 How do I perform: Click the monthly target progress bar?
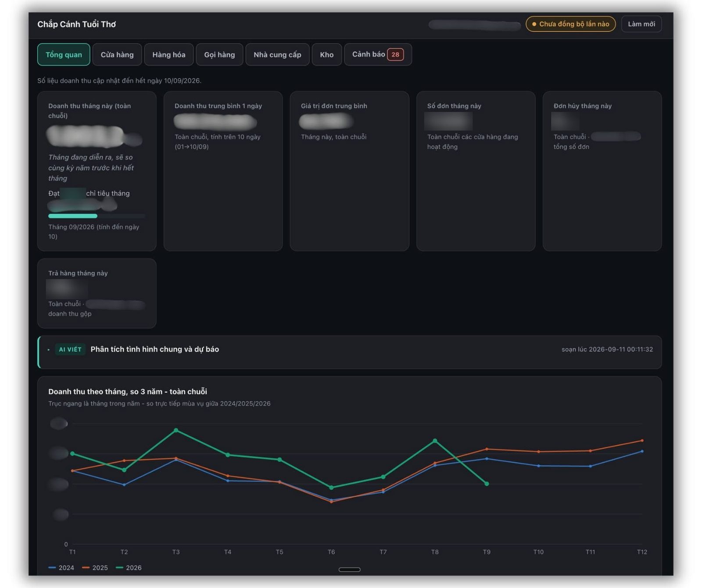point(97,216)
